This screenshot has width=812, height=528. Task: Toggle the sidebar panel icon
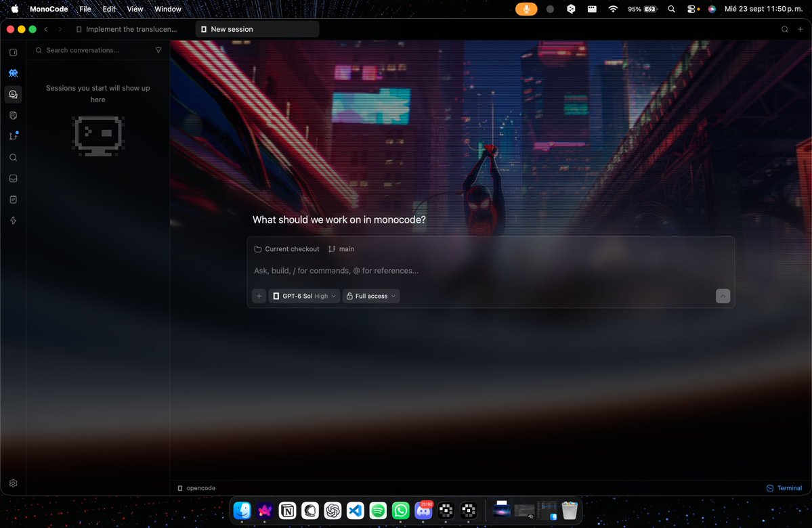pos(14,52)
